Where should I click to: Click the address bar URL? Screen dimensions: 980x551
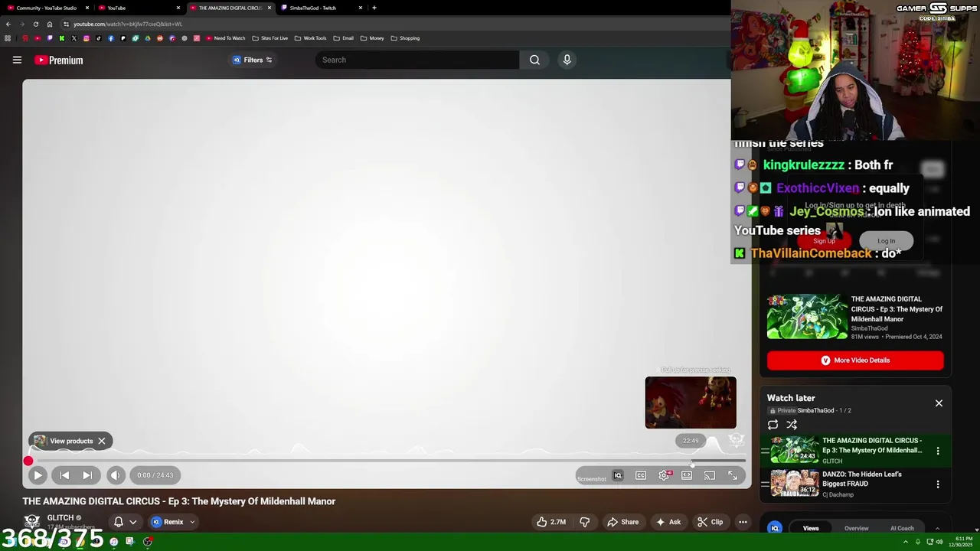128,24
